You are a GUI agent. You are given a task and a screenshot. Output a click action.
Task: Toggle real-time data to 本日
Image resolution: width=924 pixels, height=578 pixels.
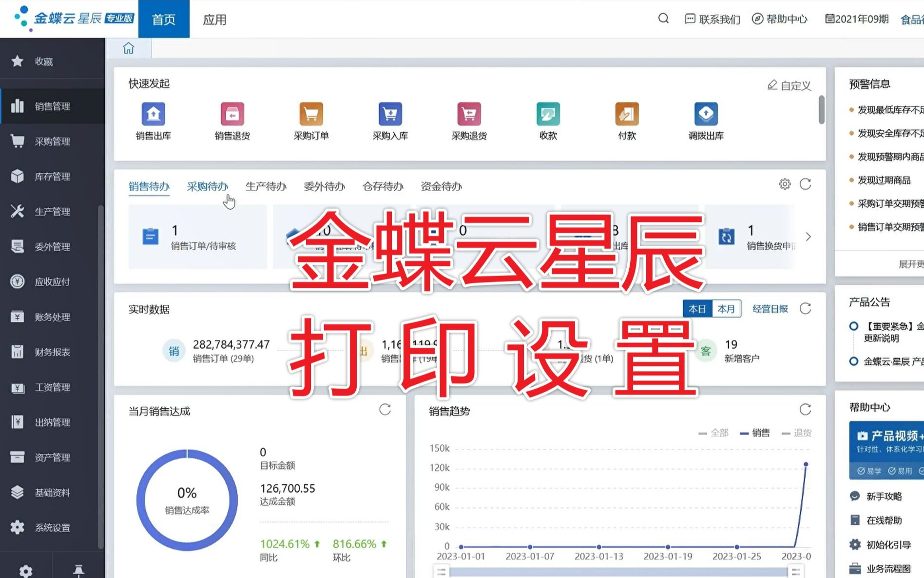tap(697, 309)
